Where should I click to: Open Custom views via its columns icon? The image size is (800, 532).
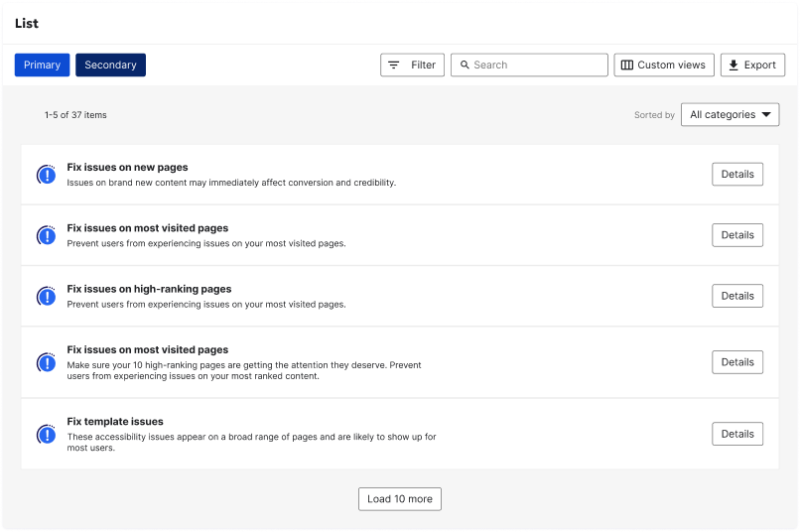click(627, 66)
